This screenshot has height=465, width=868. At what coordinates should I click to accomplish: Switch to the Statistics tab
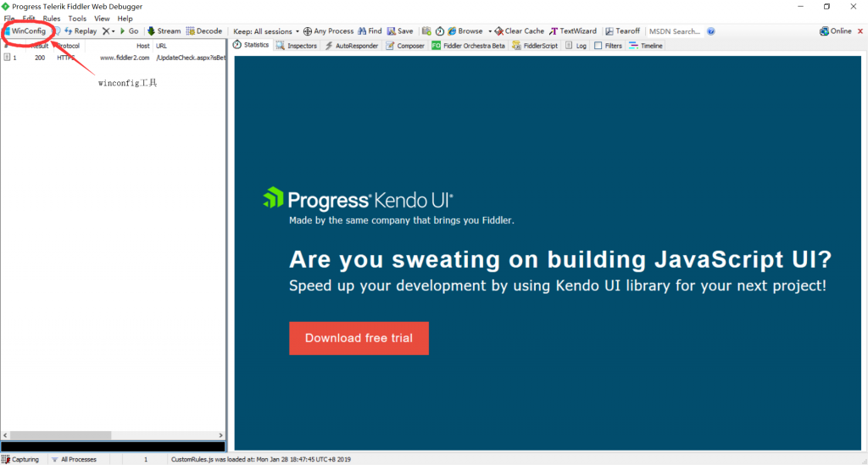(x=251, y=46)
